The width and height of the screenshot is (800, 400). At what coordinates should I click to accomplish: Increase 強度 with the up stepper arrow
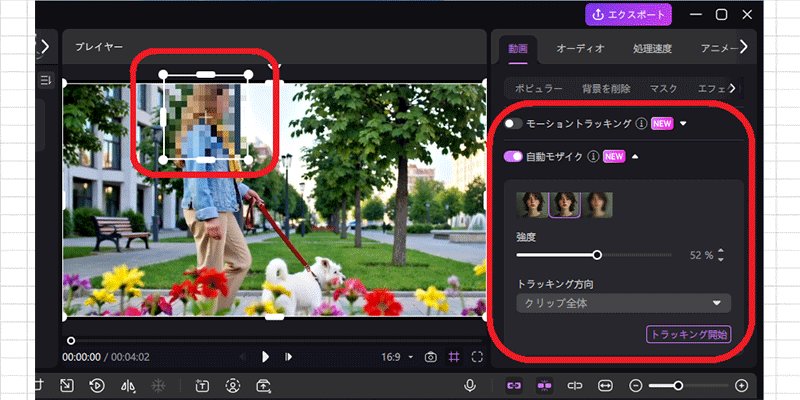(720, 251)
